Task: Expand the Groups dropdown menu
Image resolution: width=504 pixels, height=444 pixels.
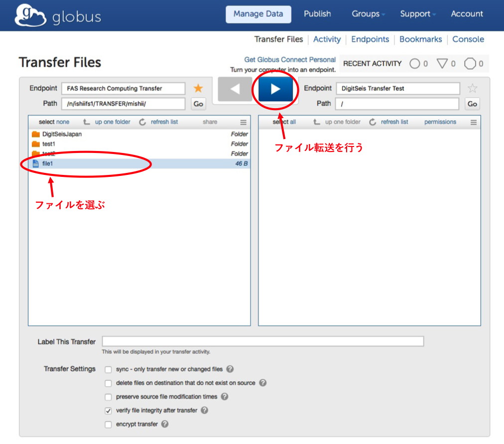Action: [368, 14]
